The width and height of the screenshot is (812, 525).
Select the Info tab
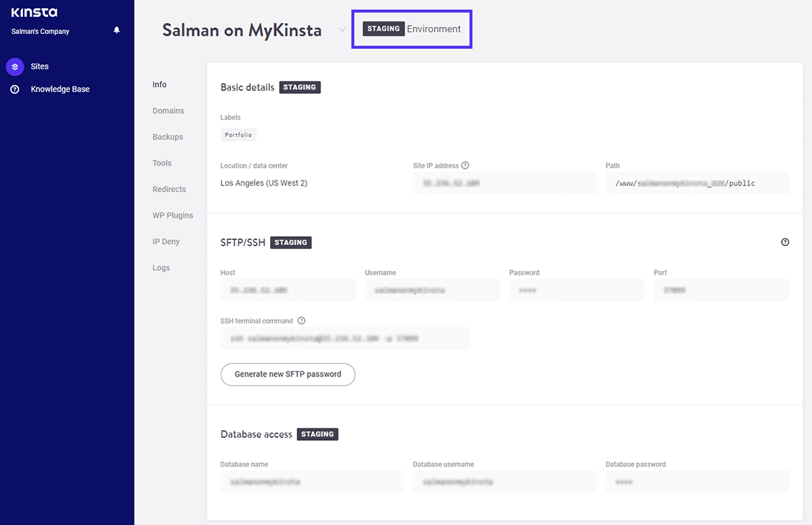pos(159,84)
